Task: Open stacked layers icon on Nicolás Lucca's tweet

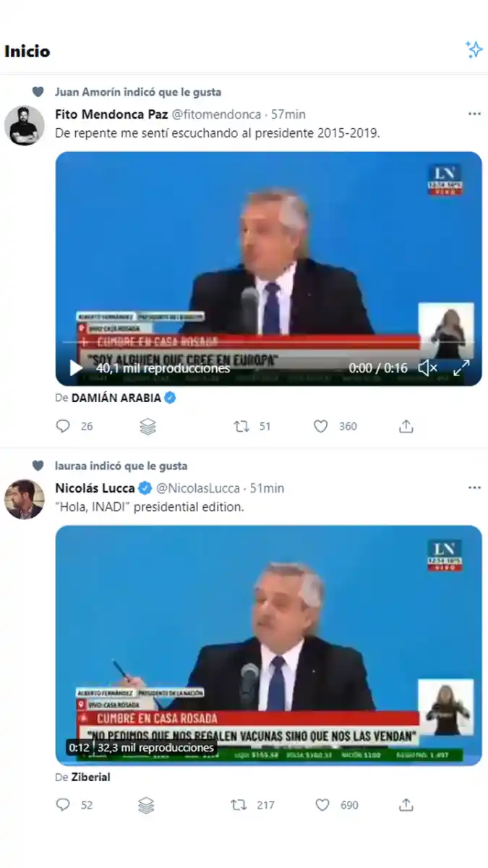Action: (147, 805)
